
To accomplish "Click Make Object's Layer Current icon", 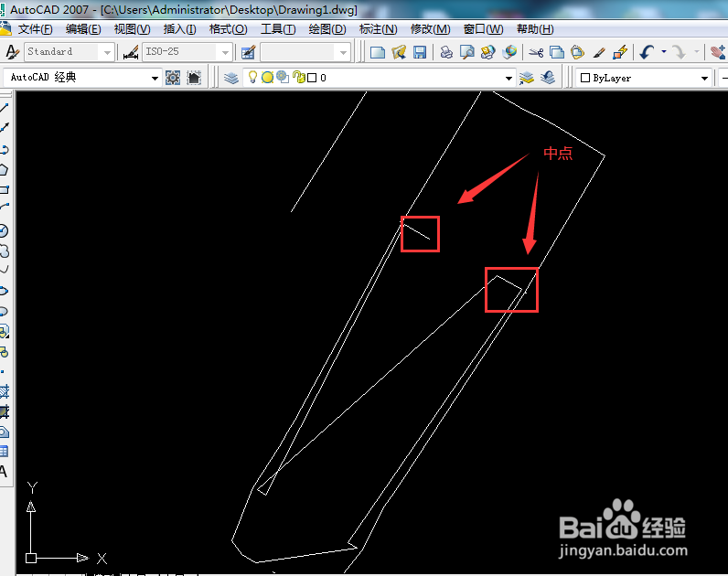I will pyautogui.click(x=527, y=78).
